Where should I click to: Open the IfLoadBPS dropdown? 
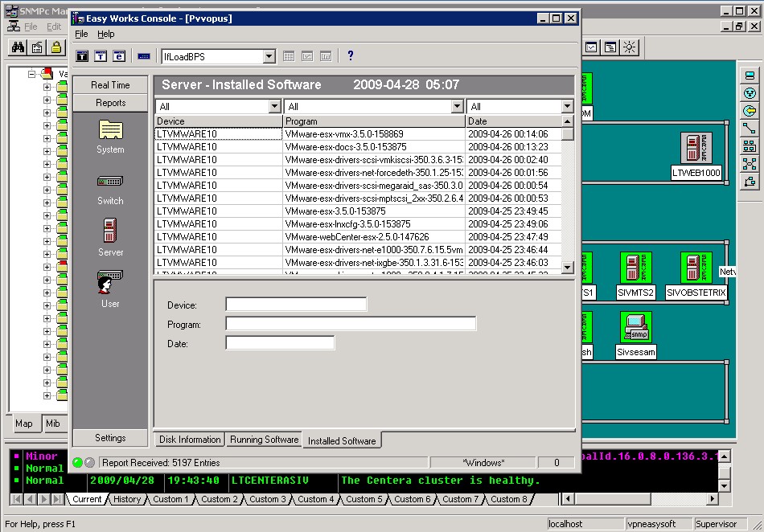click(269, 56)
